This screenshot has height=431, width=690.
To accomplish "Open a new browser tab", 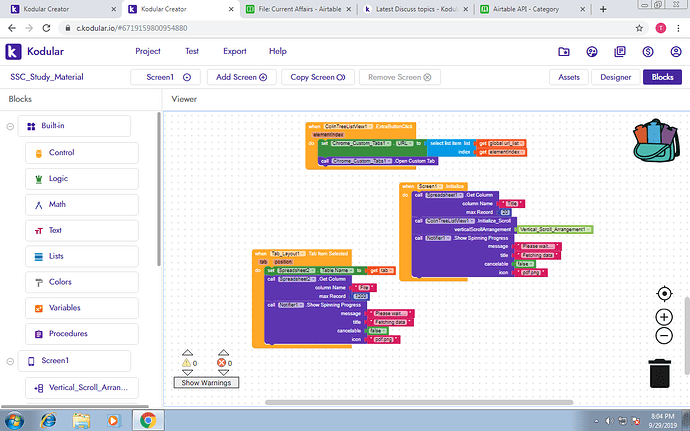I will (603, 9).
